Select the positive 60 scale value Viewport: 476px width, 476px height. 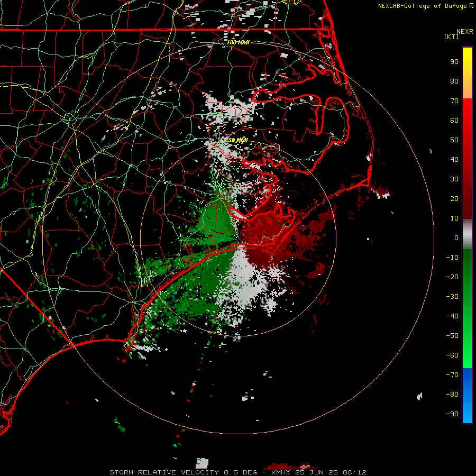click(454, 121)
